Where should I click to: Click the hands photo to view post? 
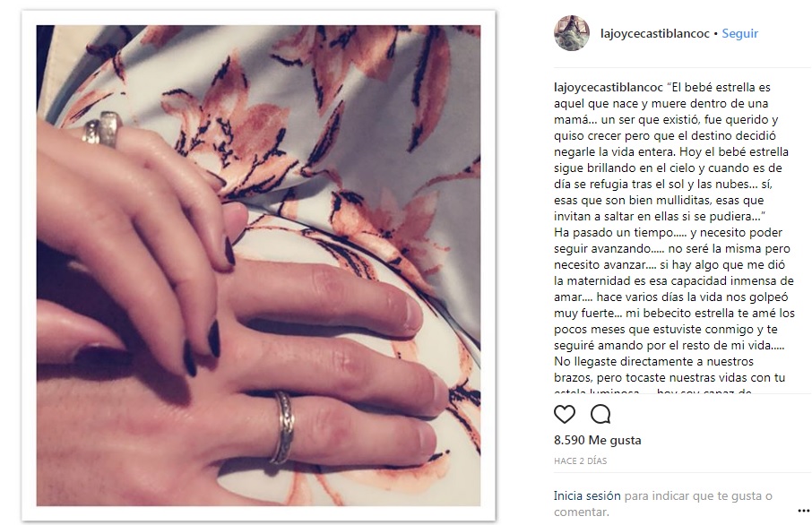point(258,265)
